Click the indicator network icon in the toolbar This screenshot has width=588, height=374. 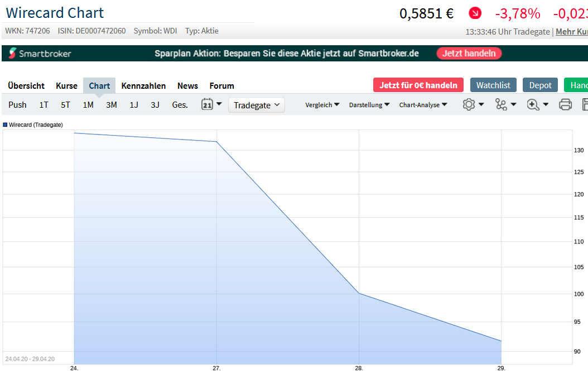(502, 104)
